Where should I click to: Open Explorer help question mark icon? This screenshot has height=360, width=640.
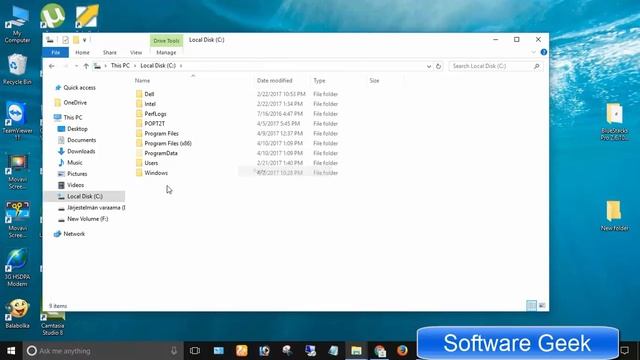(543, 52)
